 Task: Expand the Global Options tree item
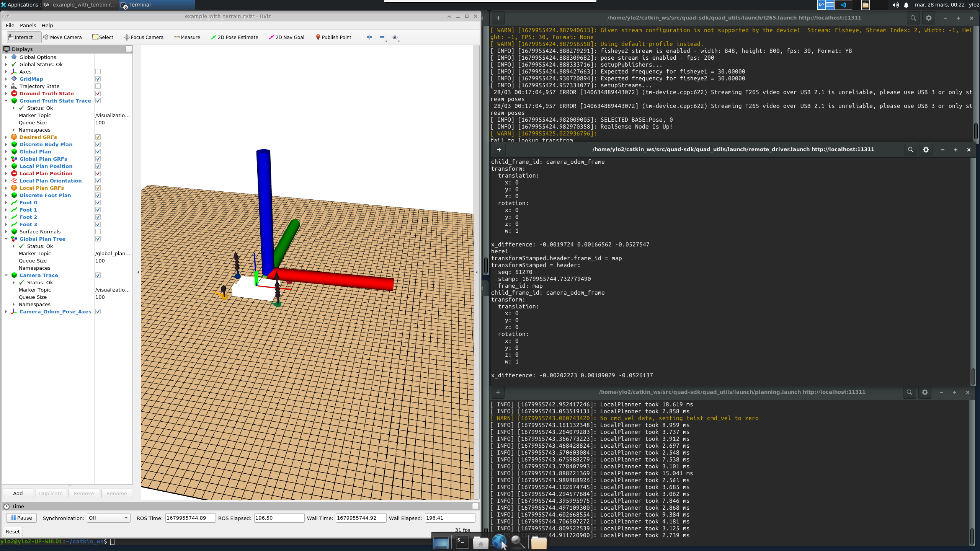pyautogui.click(x=6, y=57)
